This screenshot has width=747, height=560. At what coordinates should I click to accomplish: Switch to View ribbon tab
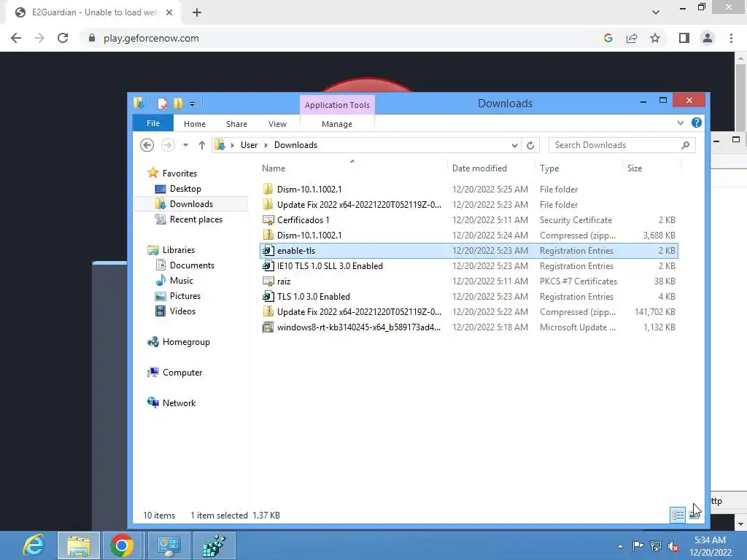[277, 124]
